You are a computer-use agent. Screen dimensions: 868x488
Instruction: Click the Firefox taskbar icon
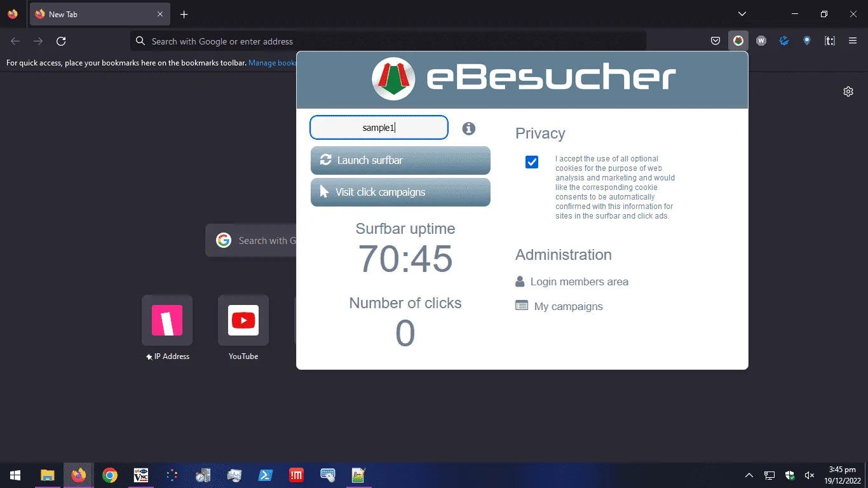pyautogui.click(x=79, y=475)
